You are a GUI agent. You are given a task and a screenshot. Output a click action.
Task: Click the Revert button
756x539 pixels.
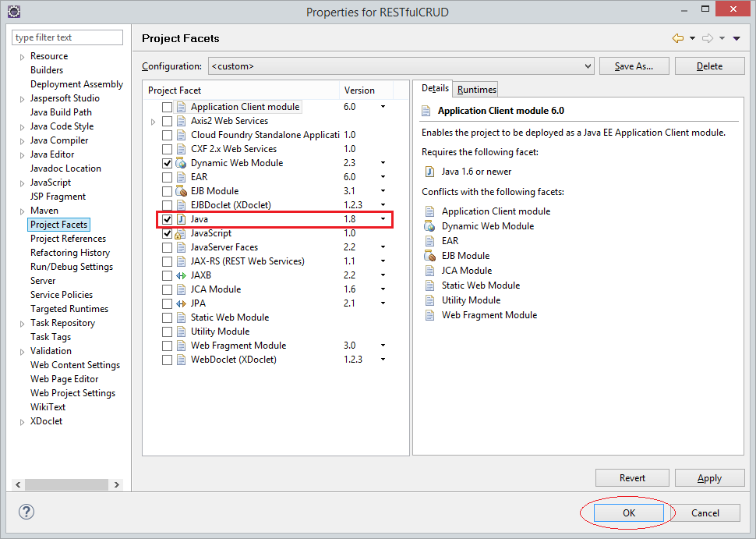tap(632, 477)
